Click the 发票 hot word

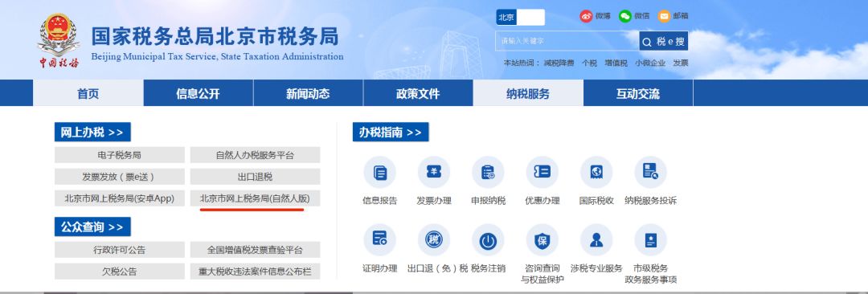[681, 63]
